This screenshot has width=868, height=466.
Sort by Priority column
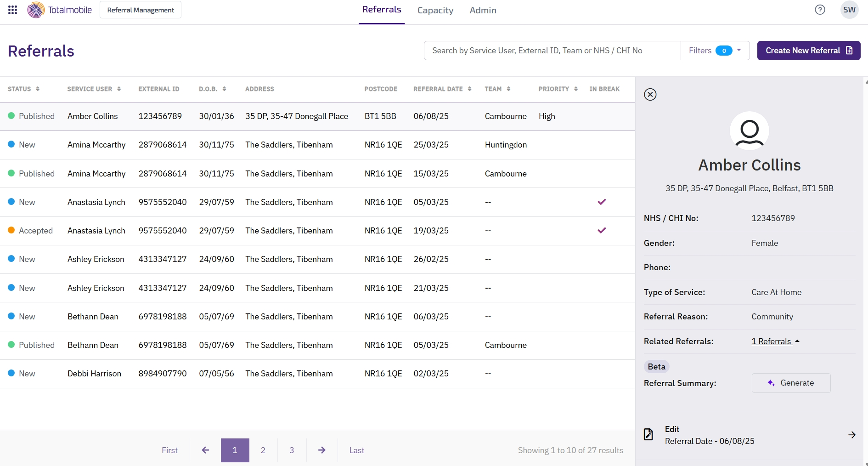[558, 89]
